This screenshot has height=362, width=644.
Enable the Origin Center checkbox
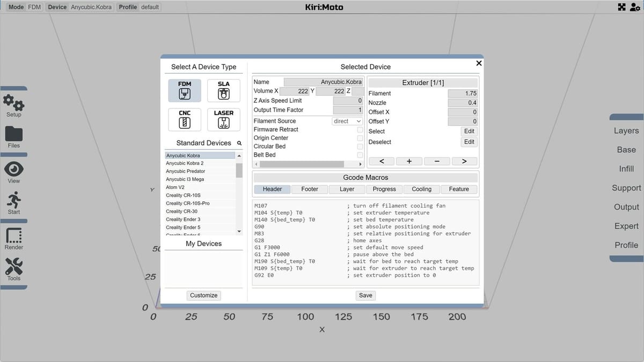tap(360, 138)
